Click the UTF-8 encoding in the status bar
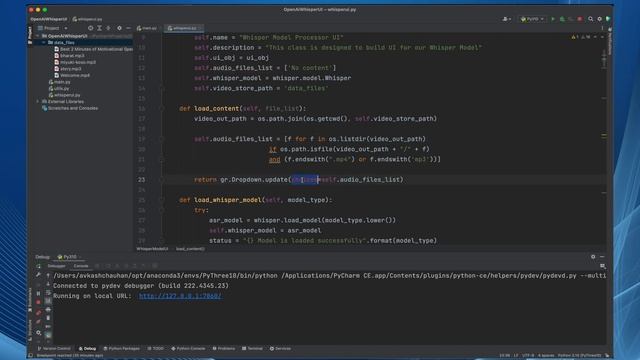640x360 pixels. [528, 356]
